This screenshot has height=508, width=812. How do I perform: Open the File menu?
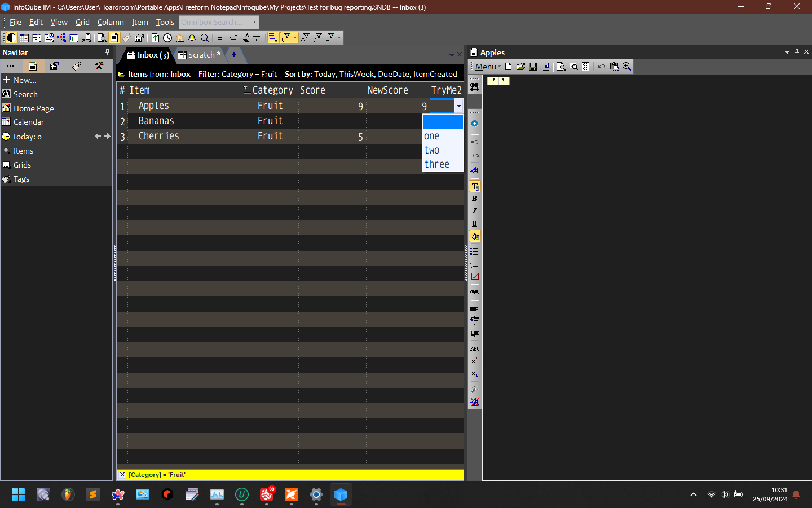tap(15, 22)
